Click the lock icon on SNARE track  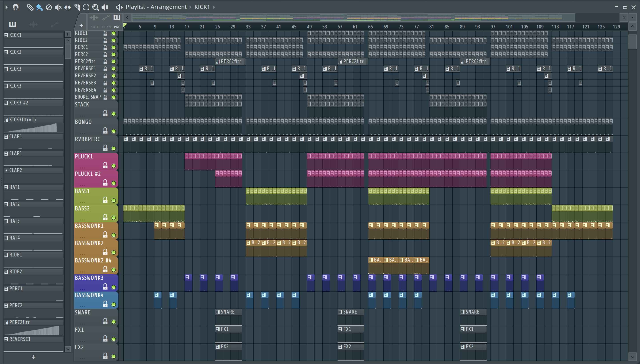[105, 321]
